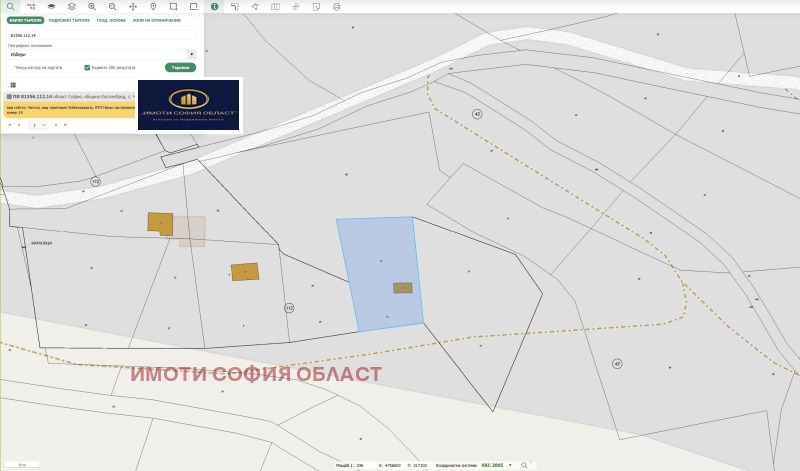Click the coordinate search magnifier in status bar

tap(524, 465)
